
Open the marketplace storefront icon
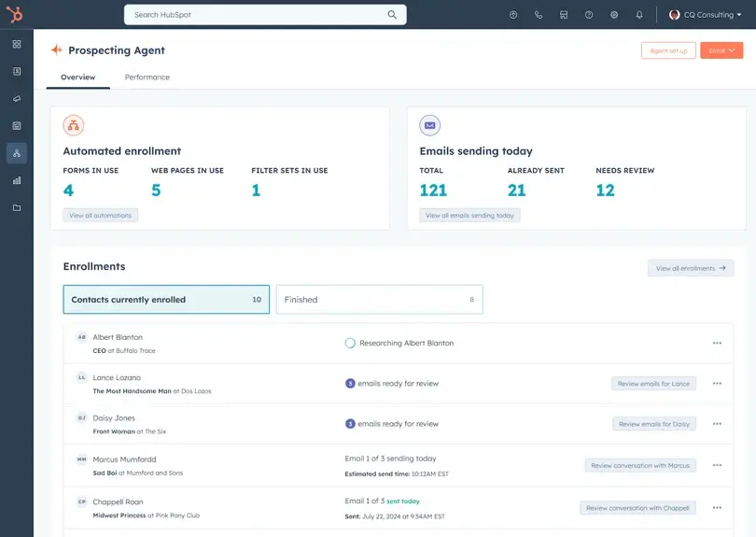[564, 15]
